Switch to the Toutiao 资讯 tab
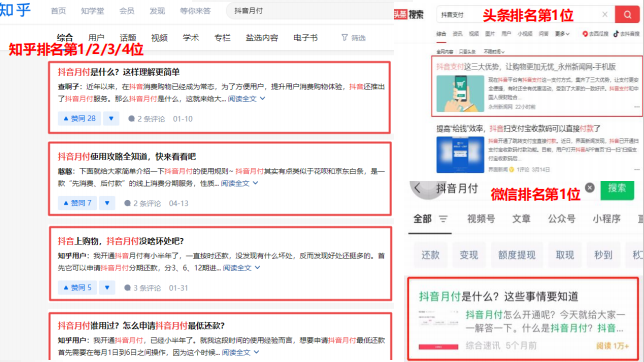This screenshot has height=362, width=644. pyautogui.click(x=458, y=34)
